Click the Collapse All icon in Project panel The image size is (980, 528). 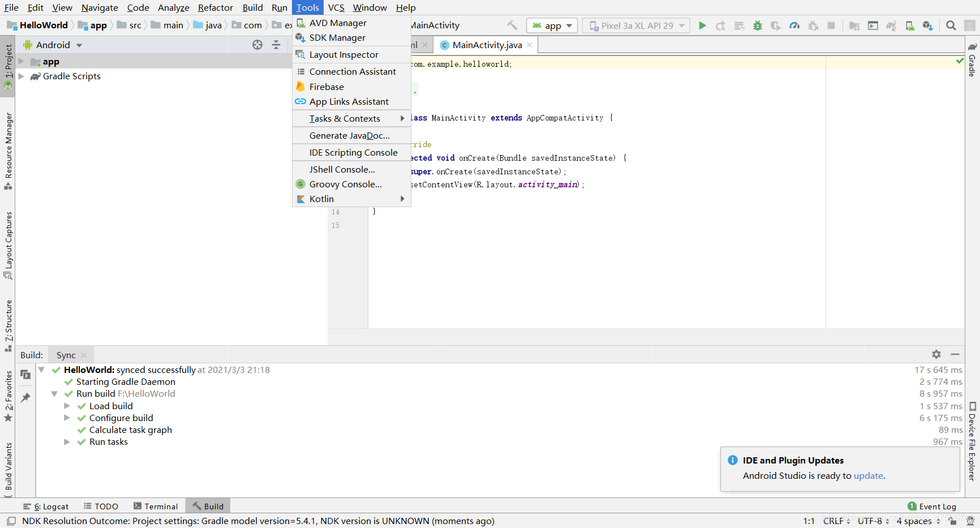click(276, 45)
